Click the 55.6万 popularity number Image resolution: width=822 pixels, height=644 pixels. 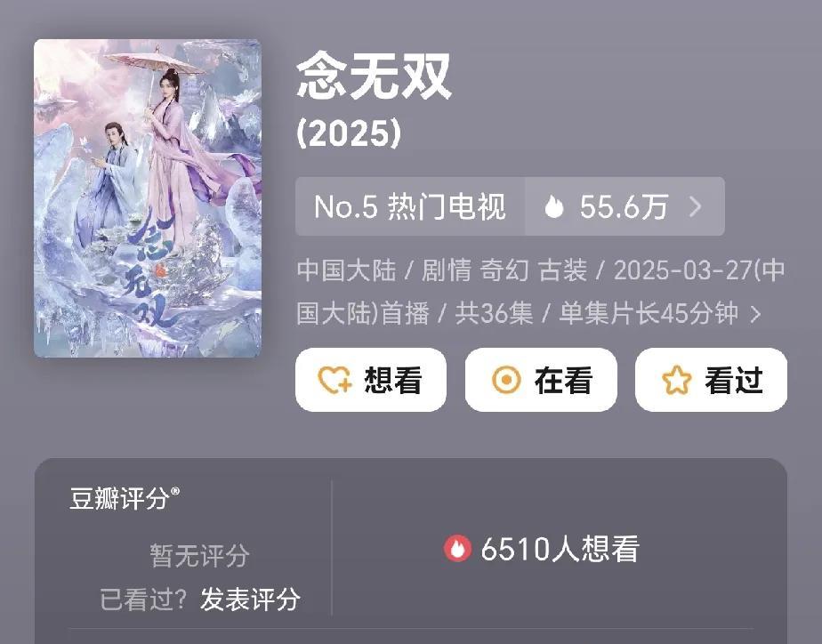pyautogui.click(x=624, y=206)
